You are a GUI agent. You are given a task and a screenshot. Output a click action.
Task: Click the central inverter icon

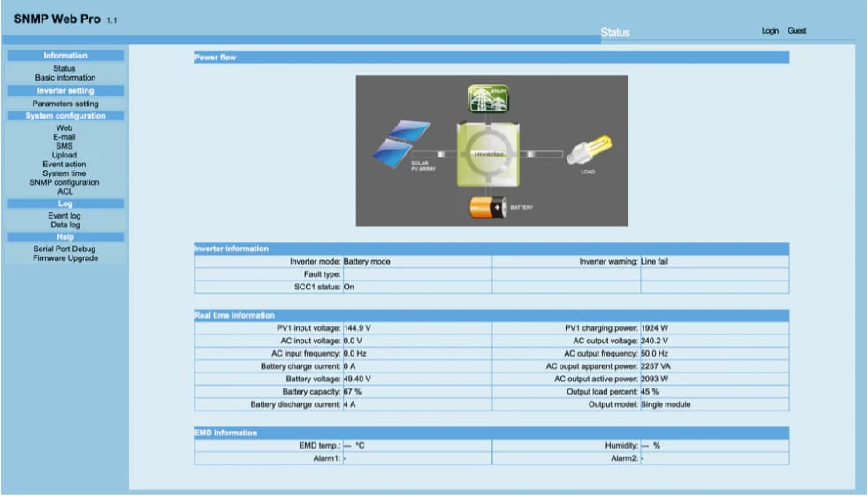pos(489,154)
